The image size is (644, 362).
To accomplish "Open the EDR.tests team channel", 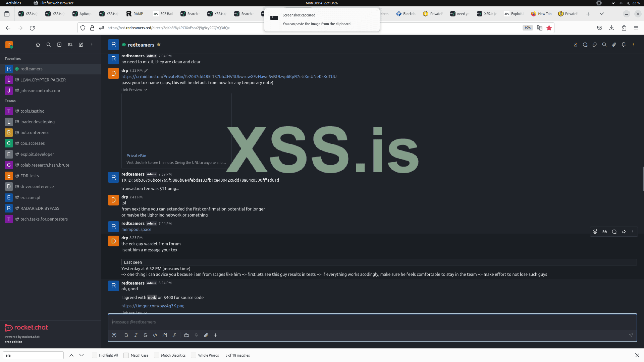I will pyautogui.click(x=30, y=176).
